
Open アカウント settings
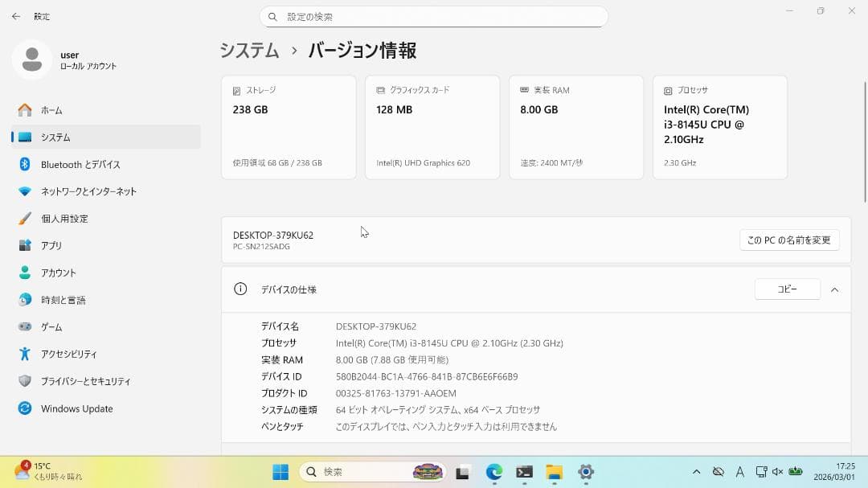[x=106, y=273]
